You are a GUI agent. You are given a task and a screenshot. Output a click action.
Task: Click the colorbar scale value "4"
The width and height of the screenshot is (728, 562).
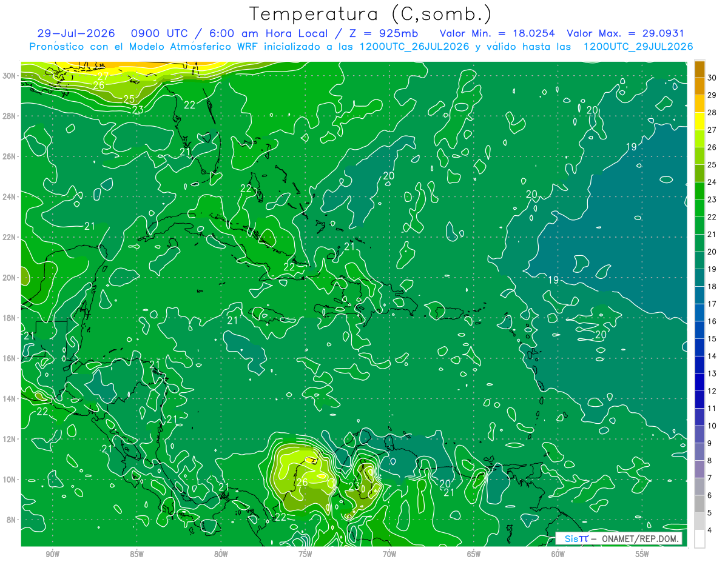pos(710,530)
